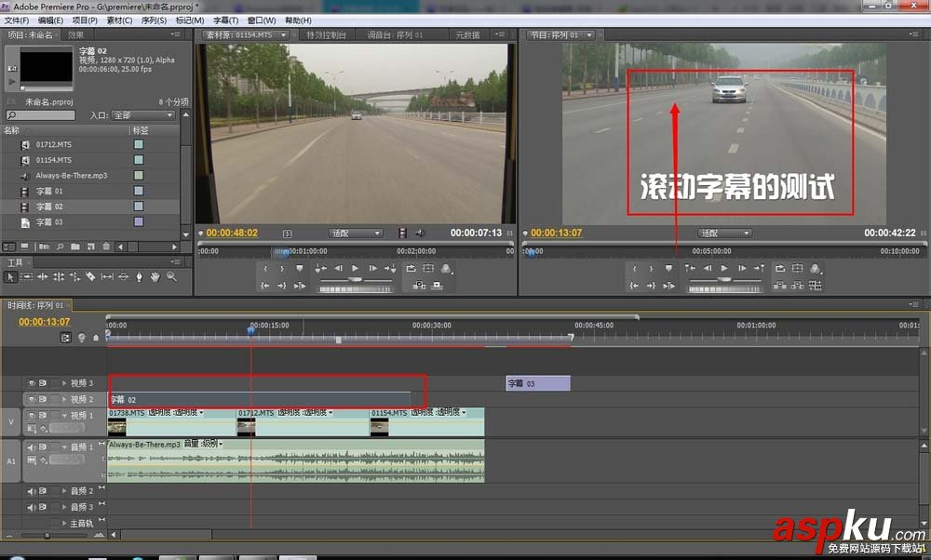
Task: Click Set In Point in program monitor
Action: tap(634, 268)
